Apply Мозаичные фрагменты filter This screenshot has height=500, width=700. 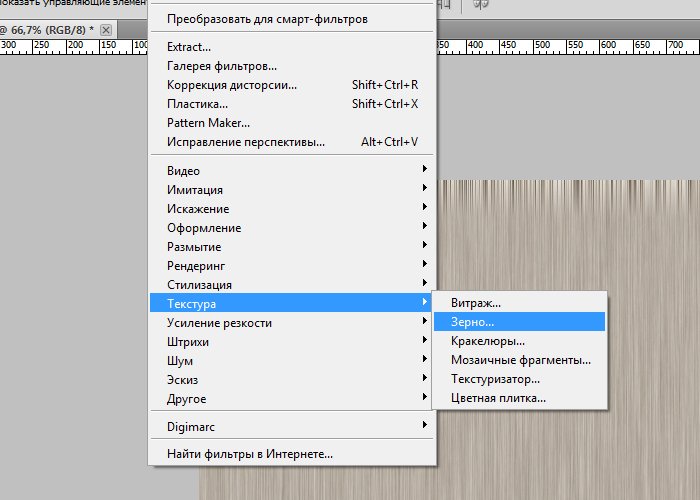click(x=520, y=360)
